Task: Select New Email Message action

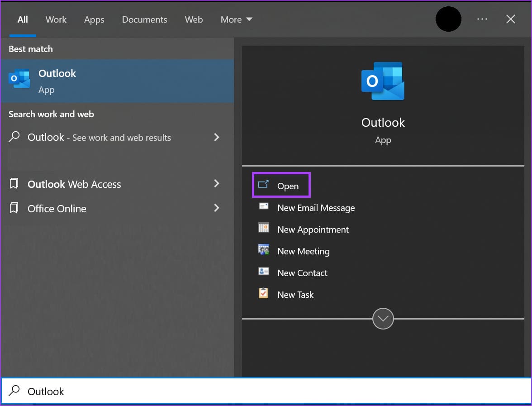Action: pyautogui.click(x=307, y=208)
